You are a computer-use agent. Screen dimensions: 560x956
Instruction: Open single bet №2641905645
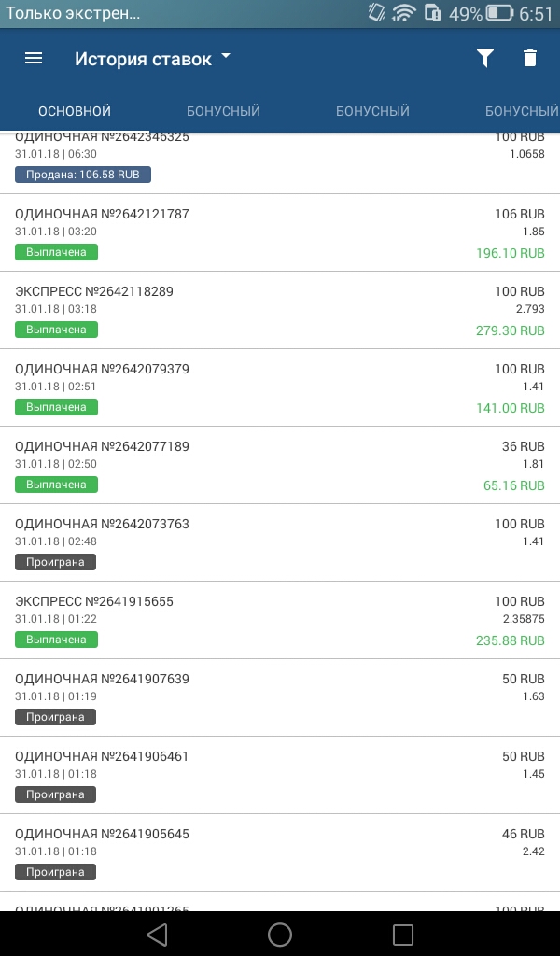[102, 834]
